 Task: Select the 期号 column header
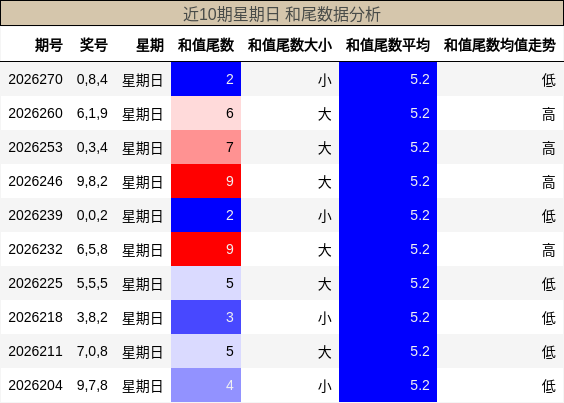49,45
